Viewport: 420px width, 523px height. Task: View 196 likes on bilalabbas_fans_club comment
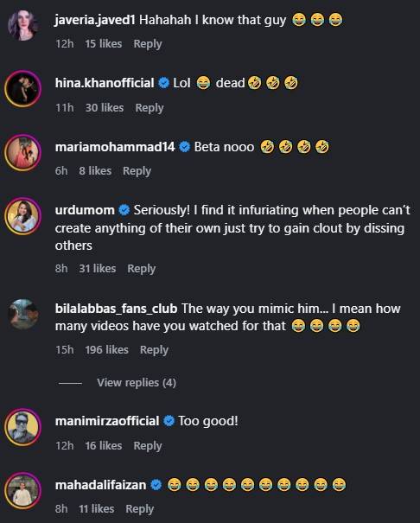point(106,349)
